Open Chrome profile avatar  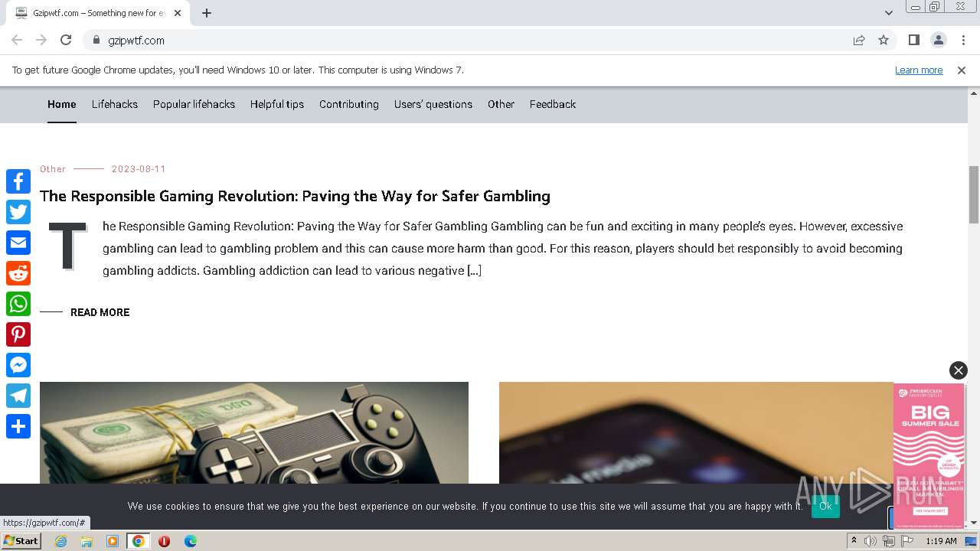coord(938,40)
